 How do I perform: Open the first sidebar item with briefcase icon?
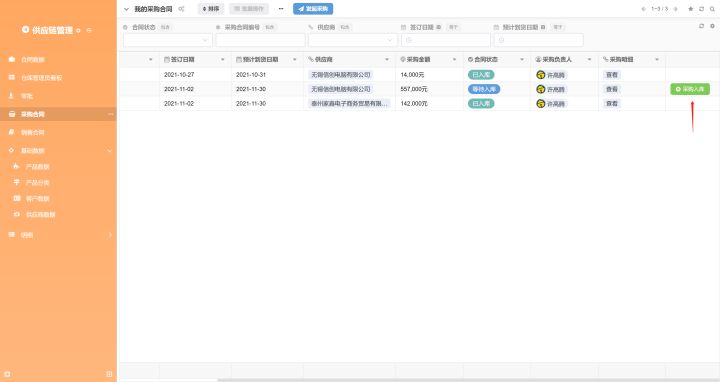[58, 60]
